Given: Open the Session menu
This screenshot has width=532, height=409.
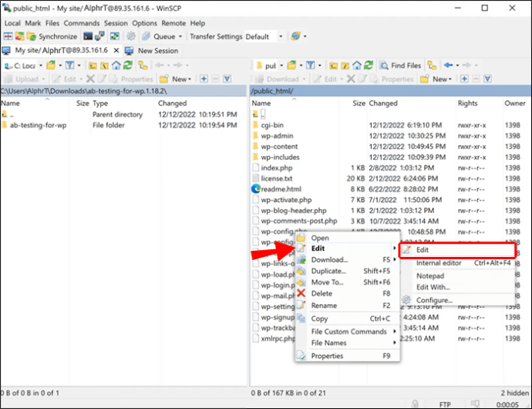Looking at the screenshot, I should pos(116,23).
